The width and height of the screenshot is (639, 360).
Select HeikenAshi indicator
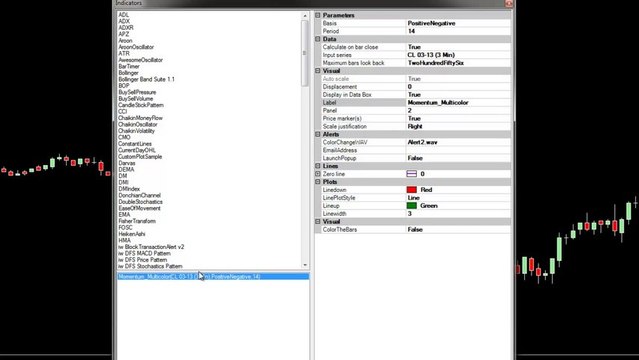(x=132, y=234)
